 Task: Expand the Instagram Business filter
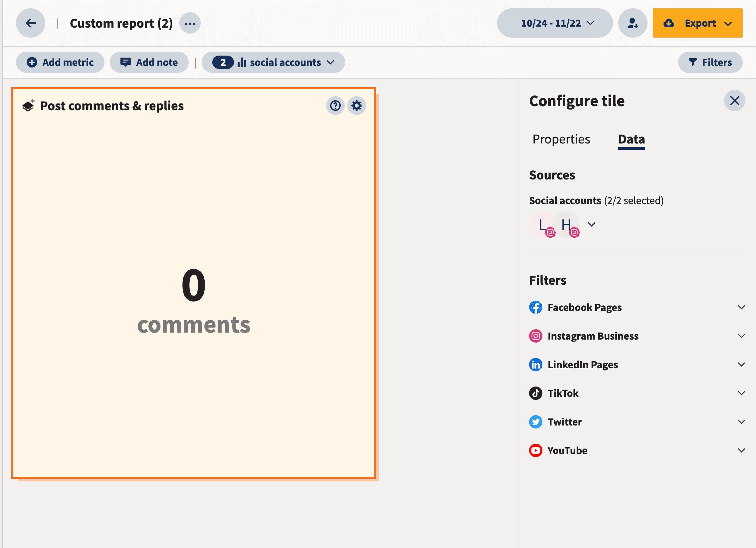(x=741, y=336)
